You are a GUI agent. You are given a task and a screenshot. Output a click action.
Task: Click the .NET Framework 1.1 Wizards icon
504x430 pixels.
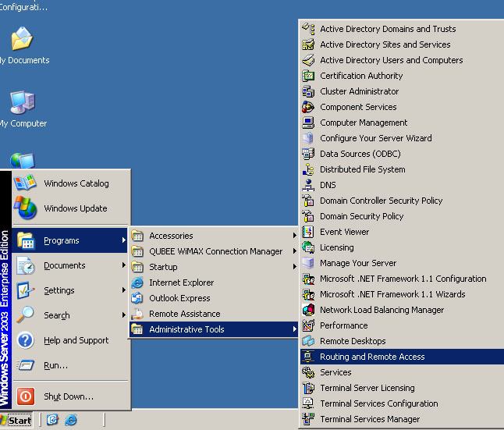(308, 294)
